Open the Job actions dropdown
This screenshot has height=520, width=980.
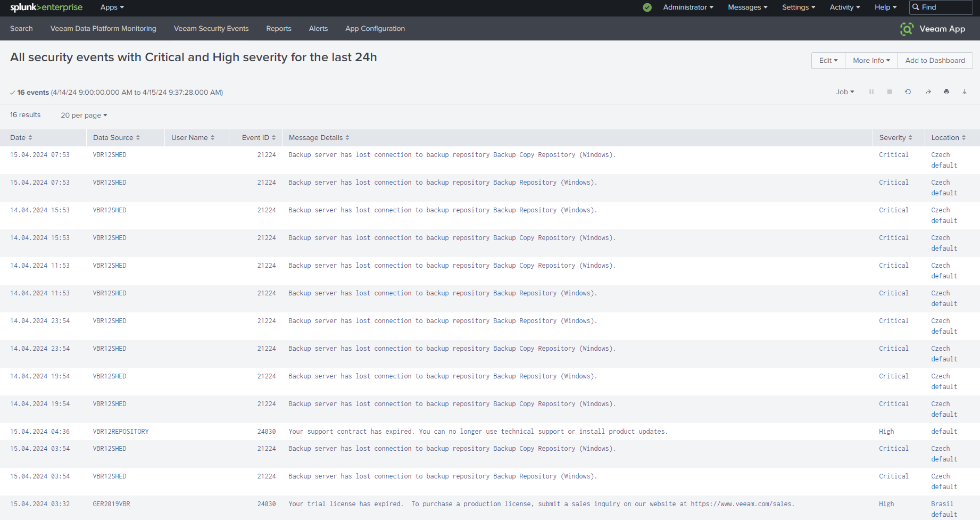click(845, 92)
